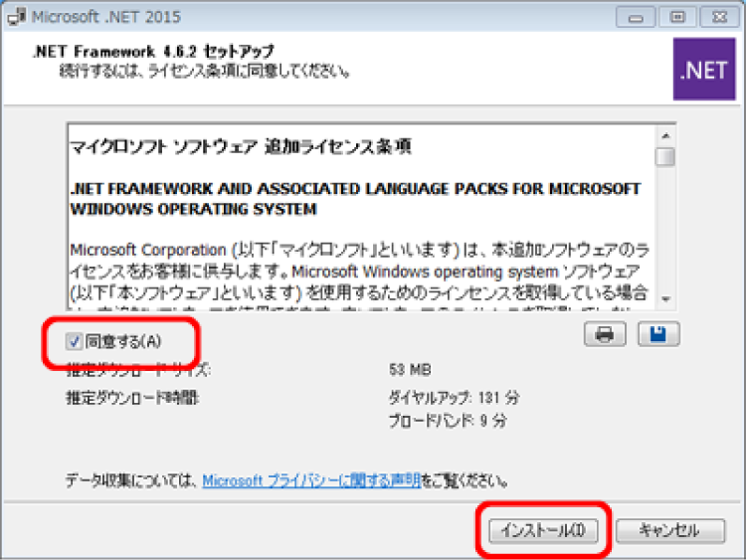Minimize the Microsoft .NET 2015 window
Image resolution: width=746 pixels, height=560 pixels.
pyautogui.click(x=636, y=18)
